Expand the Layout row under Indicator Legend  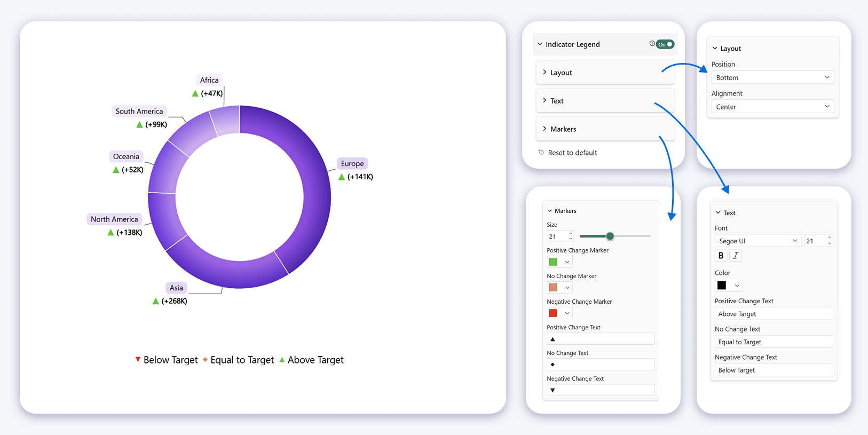coord(605,73)
